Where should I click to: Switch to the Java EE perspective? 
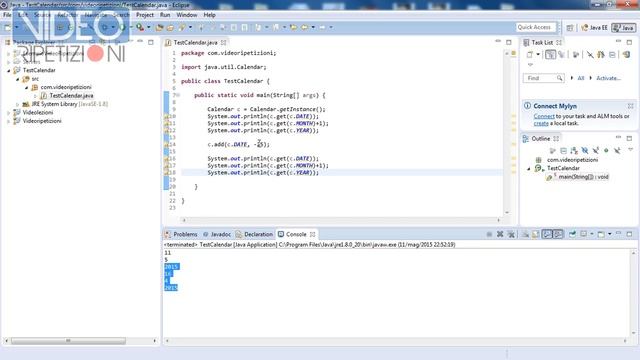(x=594, y=27)
